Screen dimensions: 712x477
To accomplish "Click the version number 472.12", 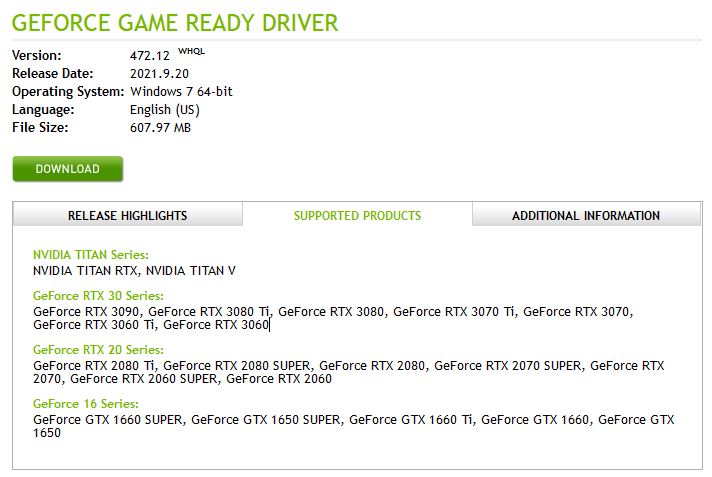I will point(149,56).
